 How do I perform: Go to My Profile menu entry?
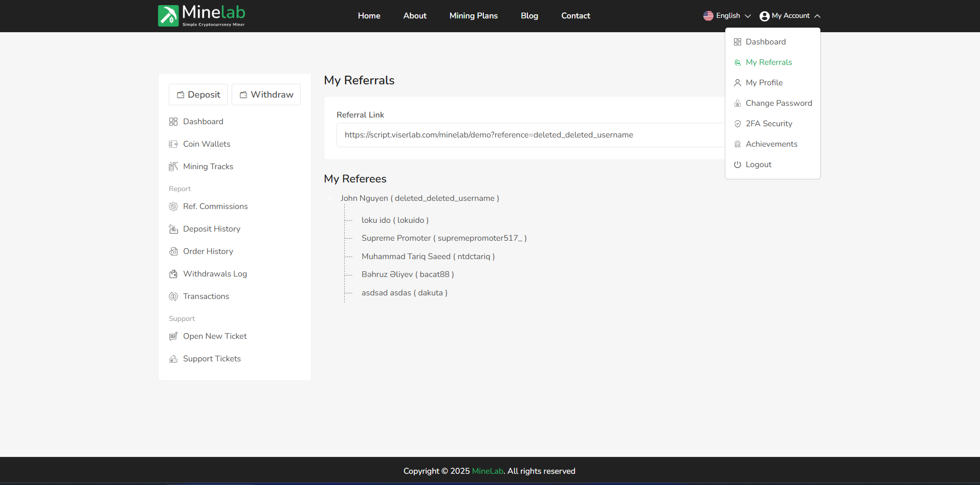764,83
